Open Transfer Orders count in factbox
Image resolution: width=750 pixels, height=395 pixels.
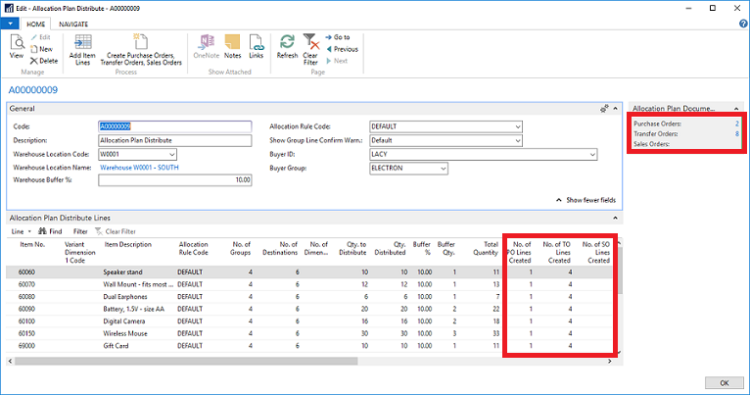[737, 134]
